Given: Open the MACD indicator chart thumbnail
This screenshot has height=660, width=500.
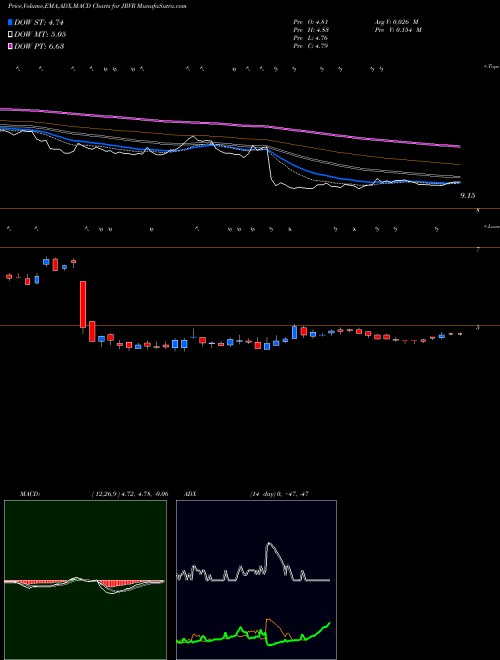Looking at the screenshot, I should (85, 580).
